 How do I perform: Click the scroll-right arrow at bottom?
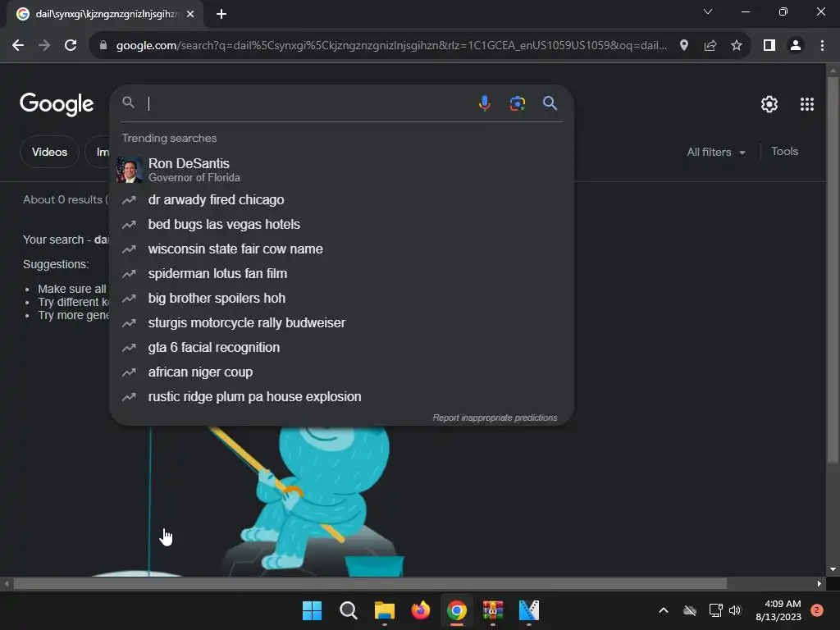point(819,583)
